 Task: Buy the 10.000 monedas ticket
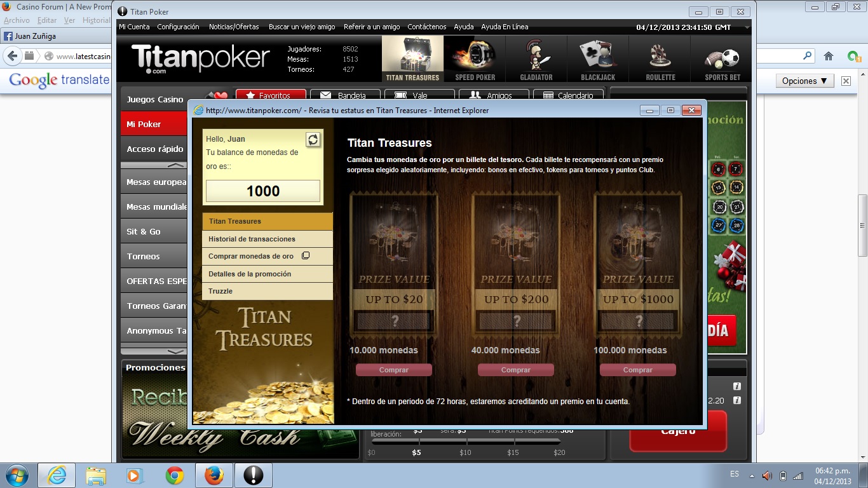tap(394, 370)
